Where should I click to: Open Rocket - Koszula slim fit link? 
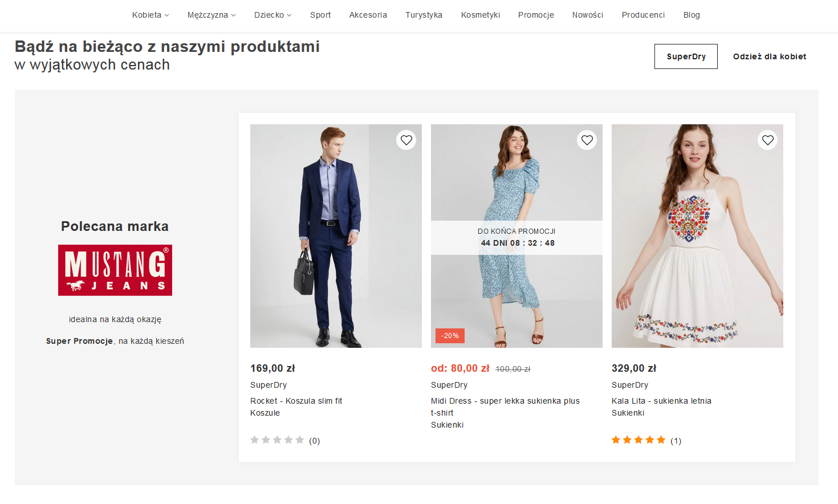[x=296, y=401]
